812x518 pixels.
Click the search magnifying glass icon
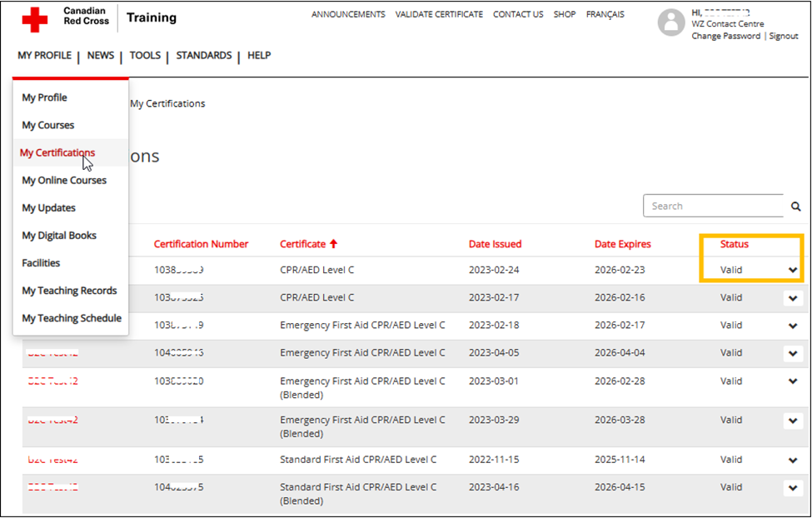click(795, 206)
